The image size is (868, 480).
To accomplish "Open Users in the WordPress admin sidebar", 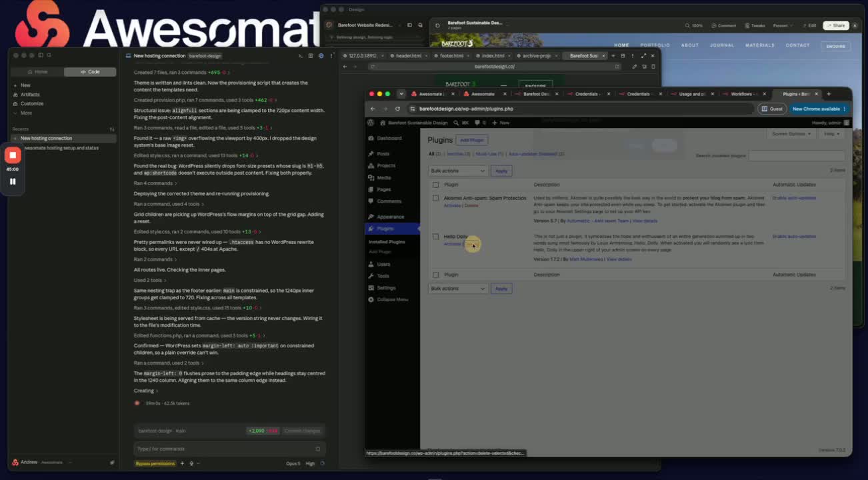I will coord(383,264).
